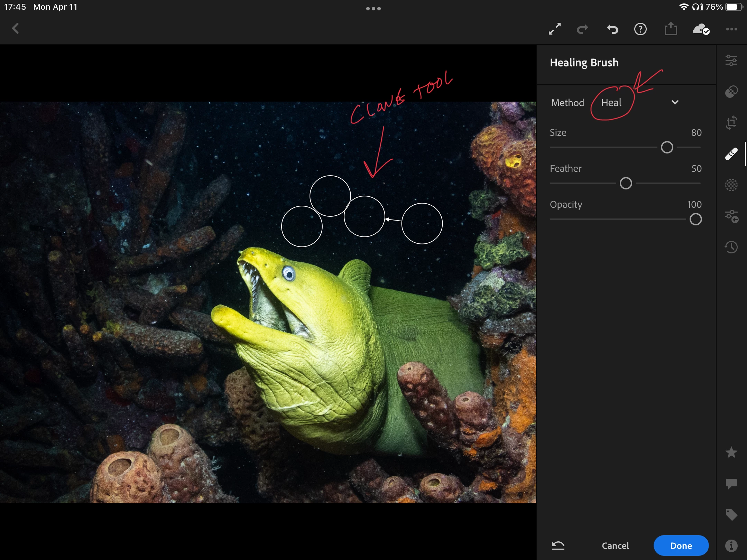Open the share export icon
This screenshot has height=560, width=747.
tap(671, 29)
